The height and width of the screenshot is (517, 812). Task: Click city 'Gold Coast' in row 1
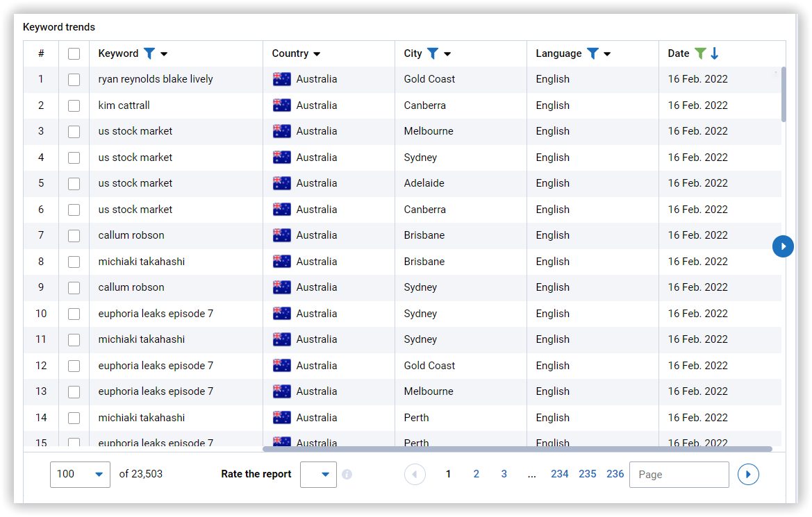coord(429,79)
